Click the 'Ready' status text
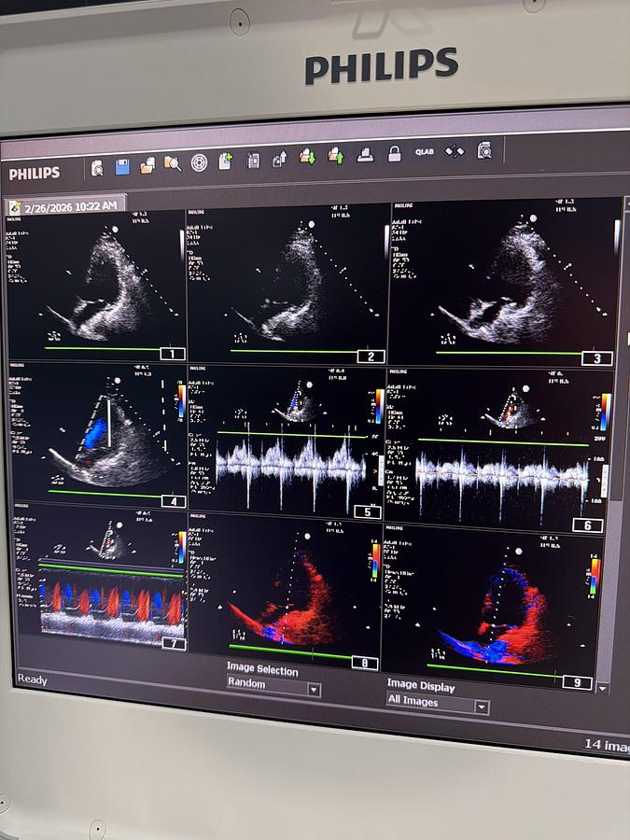Image resolution: width=630 pixels, height=840 pixels. [x=32, y=679]
